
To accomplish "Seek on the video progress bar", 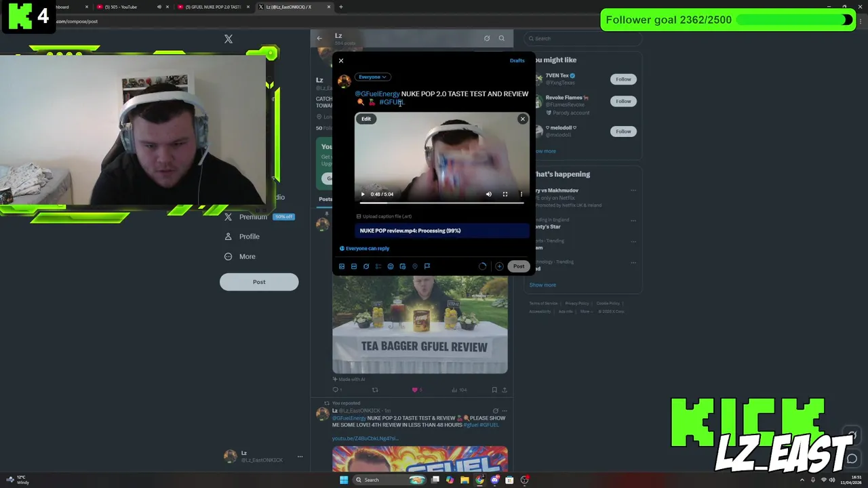I will 441,203.
